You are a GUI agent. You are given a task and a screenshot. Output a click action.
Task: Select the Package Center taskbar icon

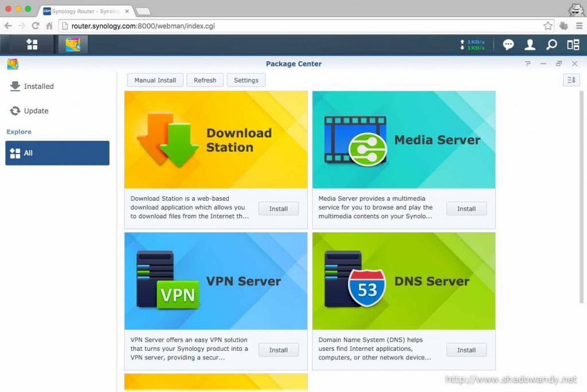(x=73, y=45)
